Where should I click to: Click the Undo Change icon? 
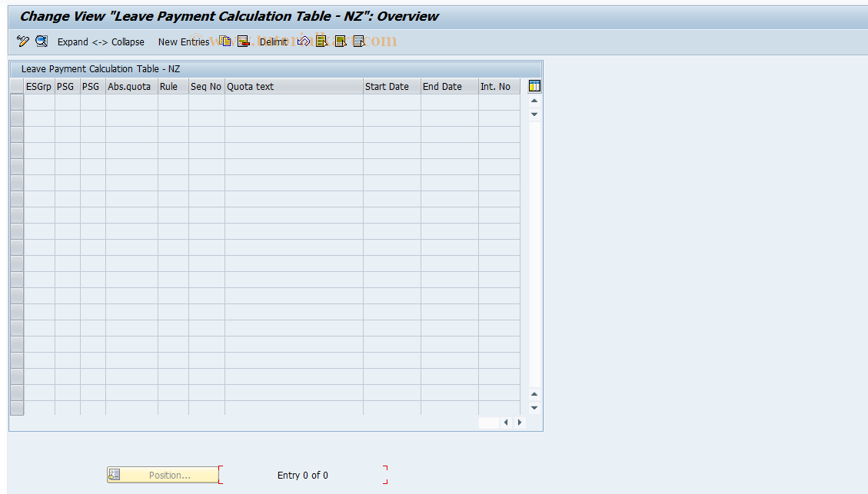304,41
